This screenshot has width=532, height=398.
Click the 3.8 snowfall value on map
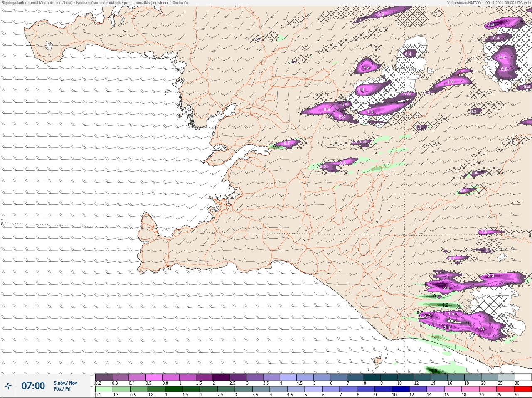coord(491,25)
